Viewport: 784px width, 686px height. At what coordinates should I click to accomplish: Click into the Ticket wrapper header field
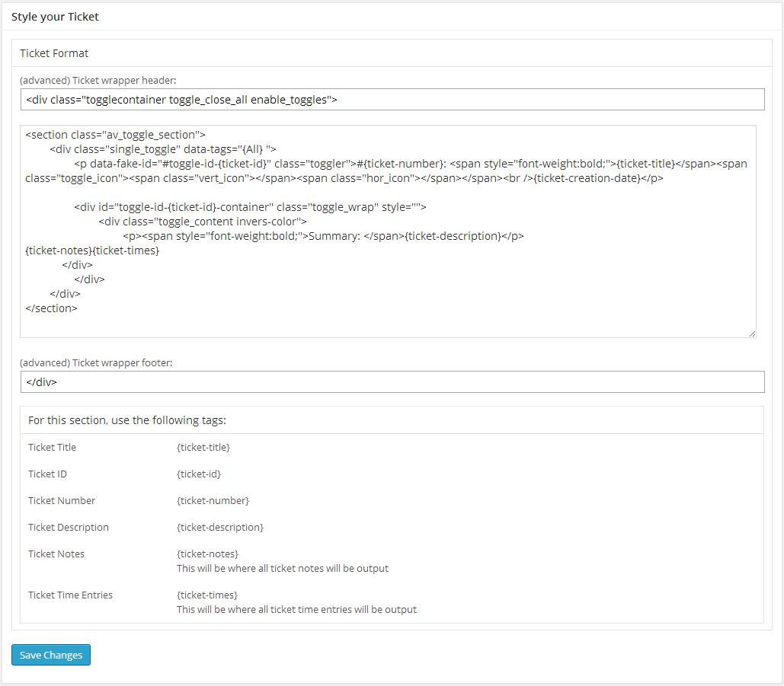[x=392, y=100]
